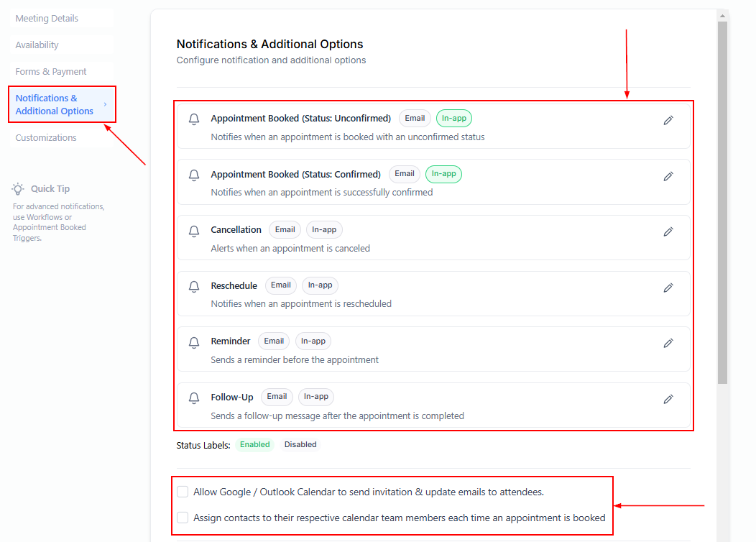Check assign contacts to calendar team members
The image size is (756, 542).
pos(183,518)
